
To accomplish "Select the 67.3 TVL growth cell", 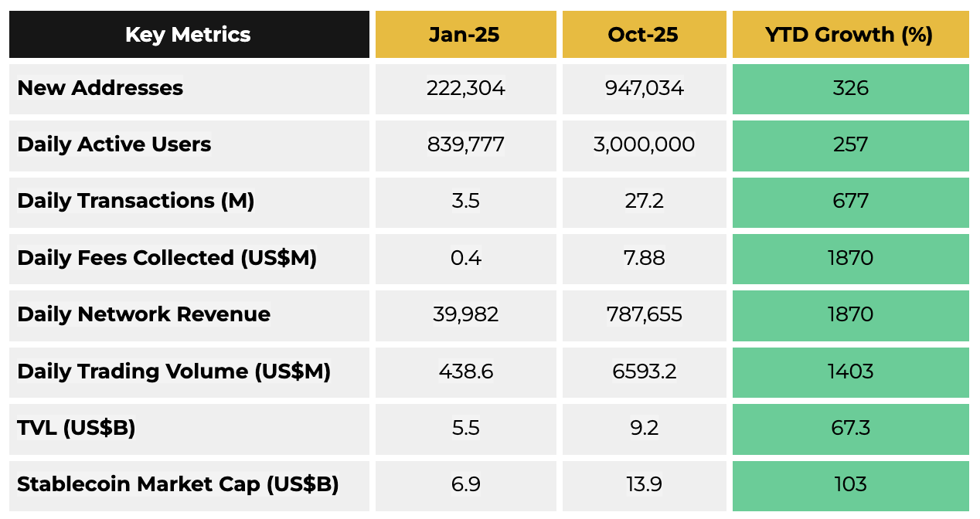I will (850, 428).
